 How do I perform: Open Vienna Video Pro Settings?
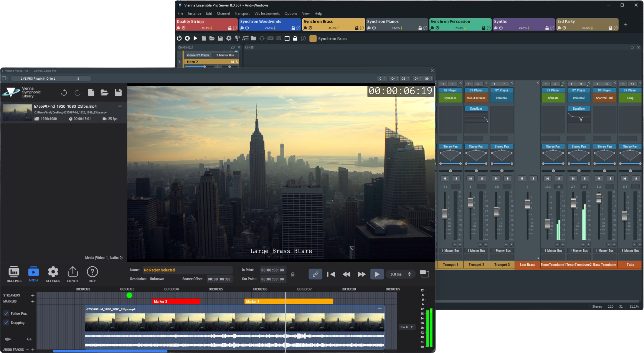53,274
